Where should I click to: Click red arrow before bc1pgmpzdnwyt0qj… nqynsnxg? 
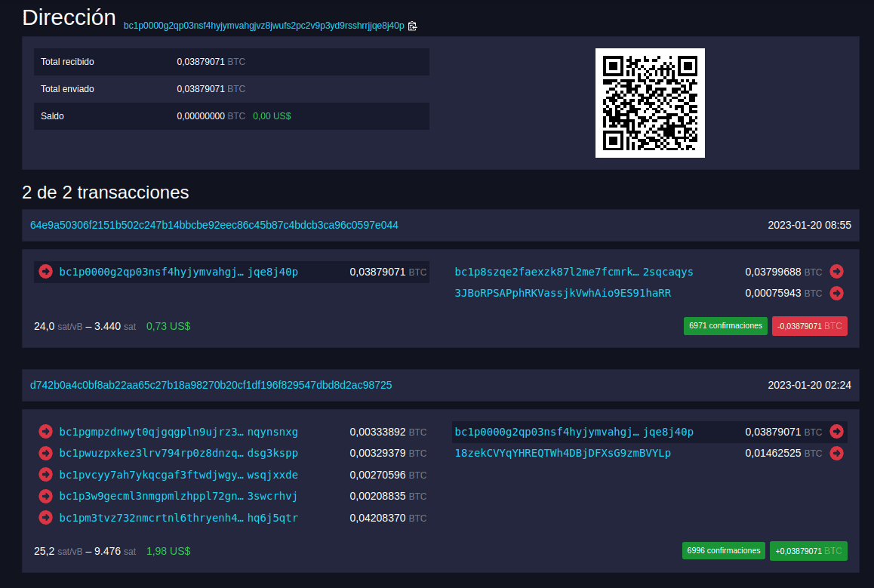tap(46, 432)
